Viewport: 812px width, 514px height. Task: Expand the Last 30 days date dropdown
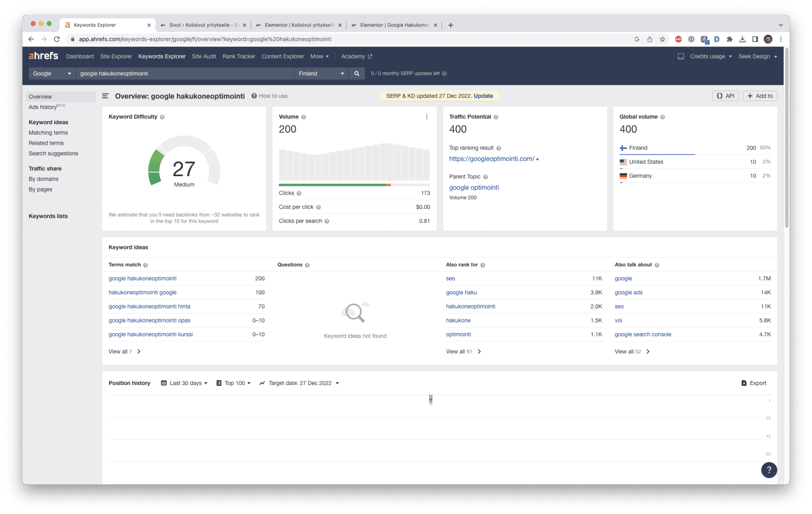click(184, 383)
